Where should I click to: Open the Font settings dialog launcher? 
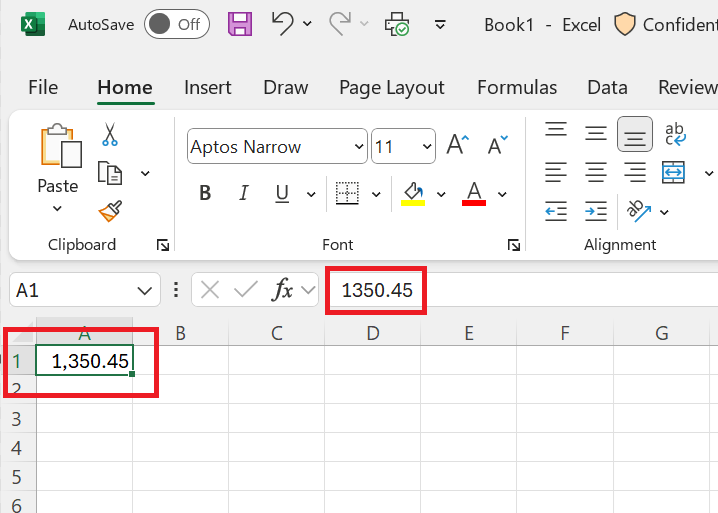(x=514, y=246)
